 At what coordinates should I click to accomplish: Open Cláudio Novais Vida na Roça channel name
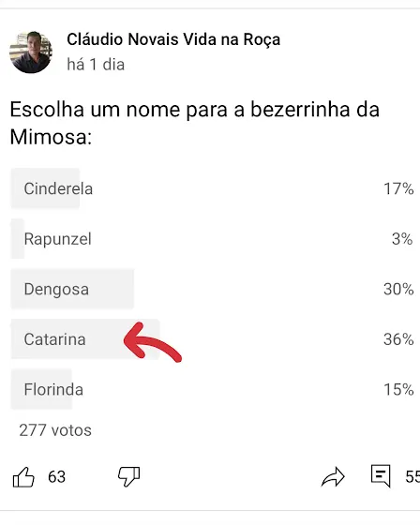pyautogui.click(x=173, y=39)
